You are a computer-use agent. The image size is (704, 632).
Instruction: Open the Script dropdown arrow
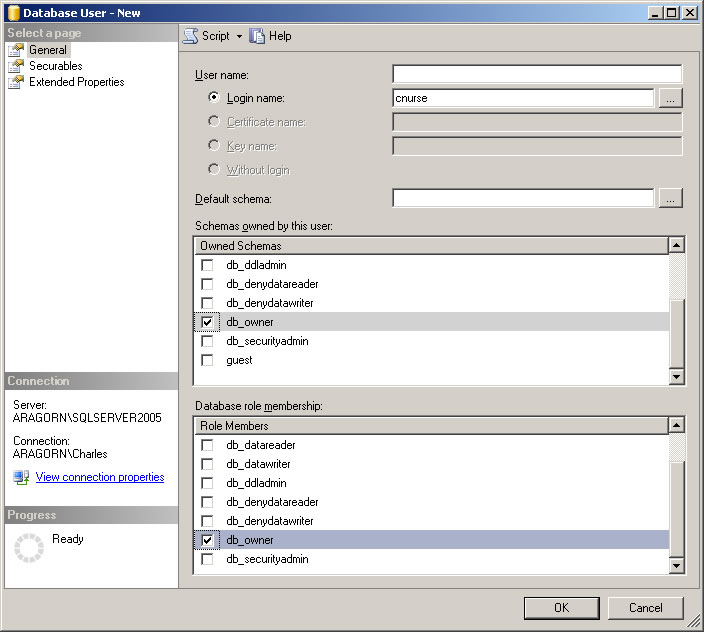(240, 37)
